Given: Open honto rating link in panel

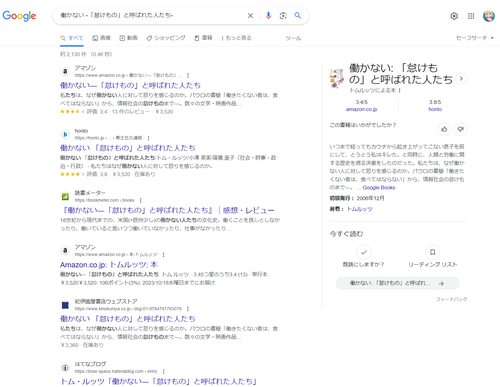Looking at the screenshot, I should [435, 109].
